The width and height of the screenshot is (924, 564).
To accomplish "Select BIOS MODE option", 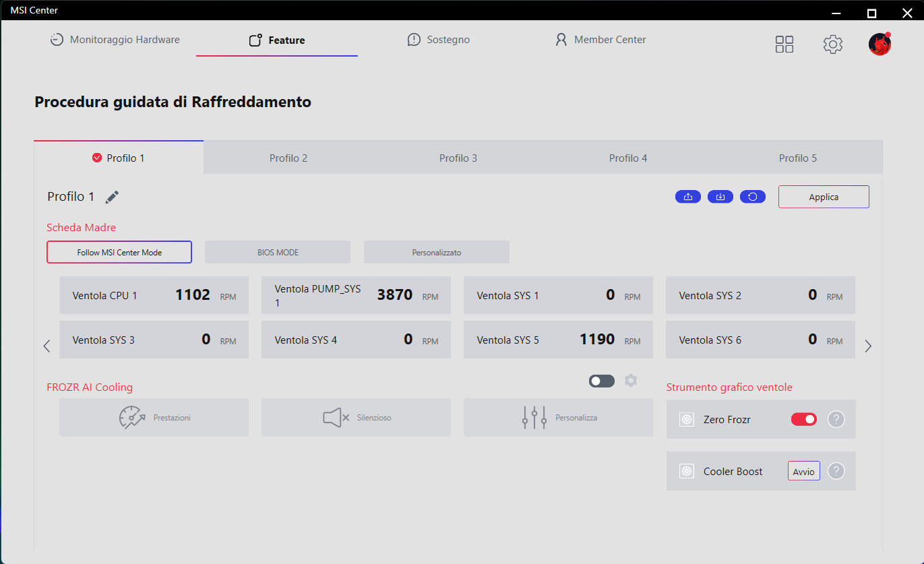I will click(278, 252).
